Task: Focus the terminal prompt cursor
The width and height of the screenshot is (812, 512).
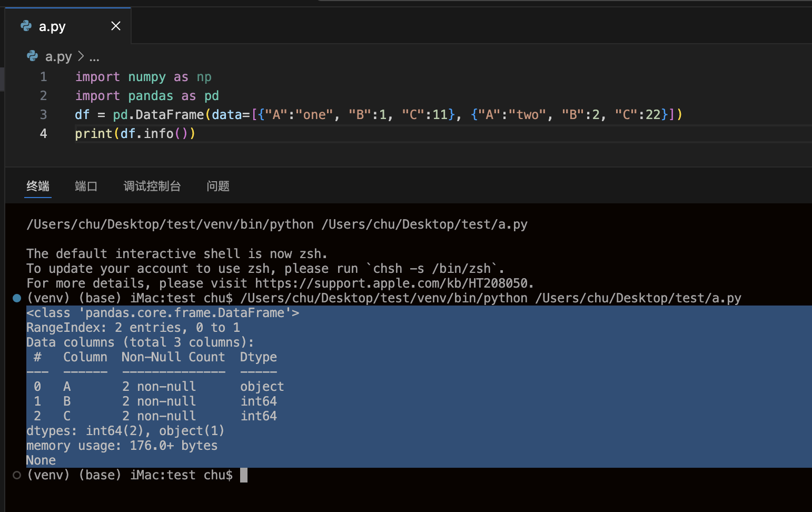Action: tap(244, 475)
